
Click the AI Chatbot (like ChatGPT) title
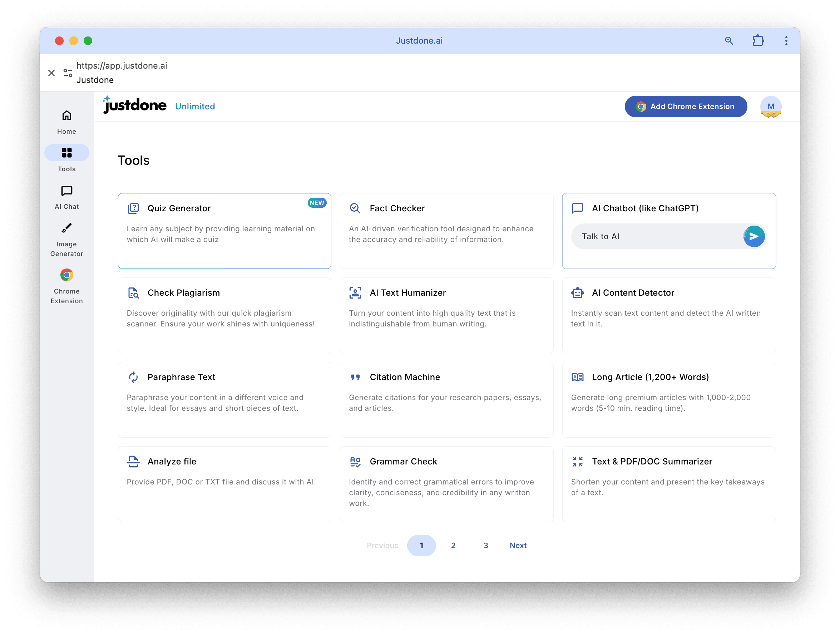[645, 208]
